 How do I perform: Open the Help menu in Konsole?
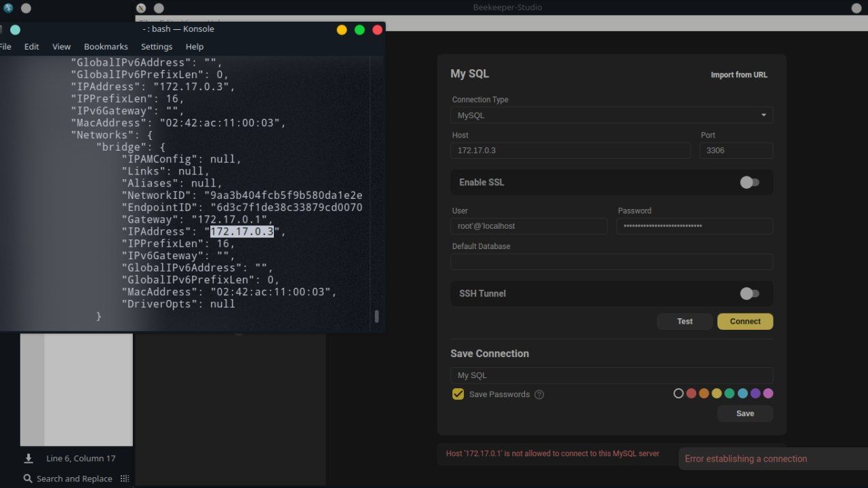click(195, 47)
